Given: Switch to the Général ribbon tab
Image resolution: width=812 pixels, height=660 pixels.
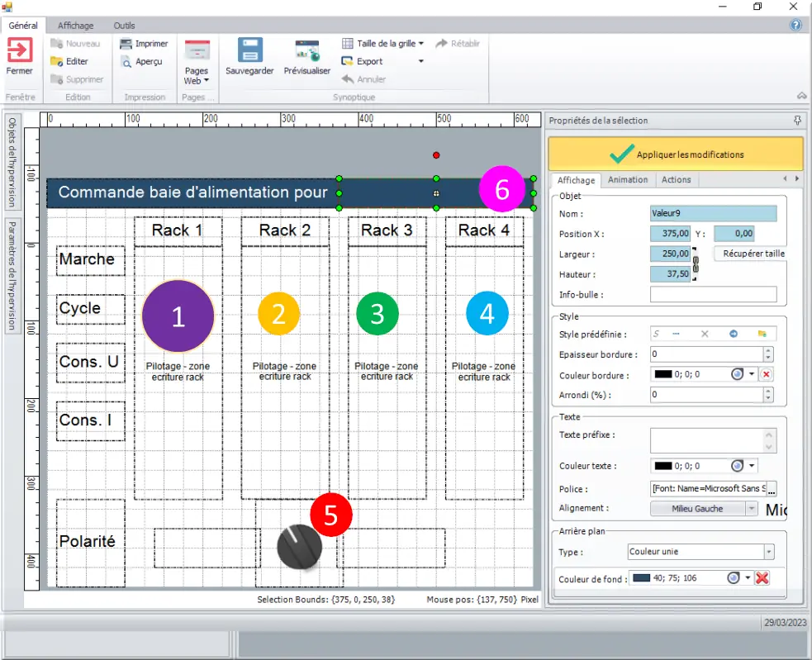Looking at the screenshot, I should [x=23, y=26].
